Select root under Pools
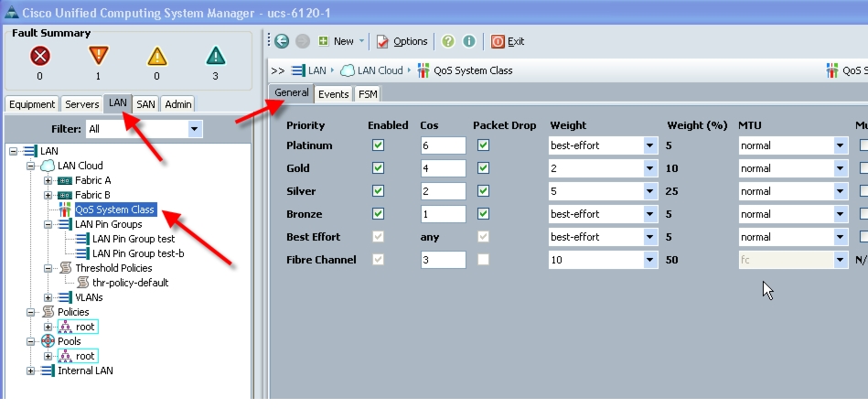The height and width of the screenshot is (419, 868). pos(85,356)
